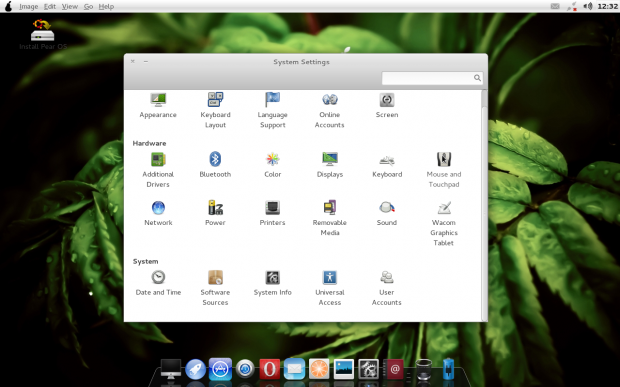620x387 pixels.
Task: Open Displays settings
Action: (330, 165)
